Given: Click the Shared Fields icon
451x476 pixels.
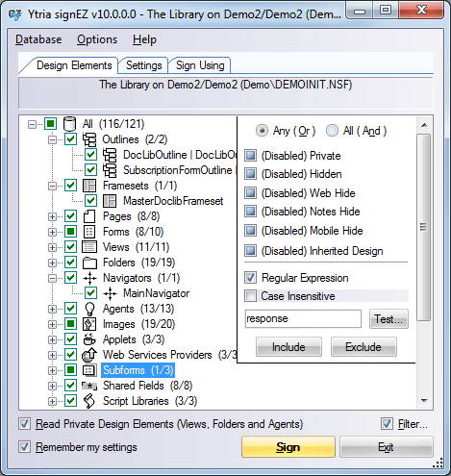Looking at the screenshot, I should [89, 386].
